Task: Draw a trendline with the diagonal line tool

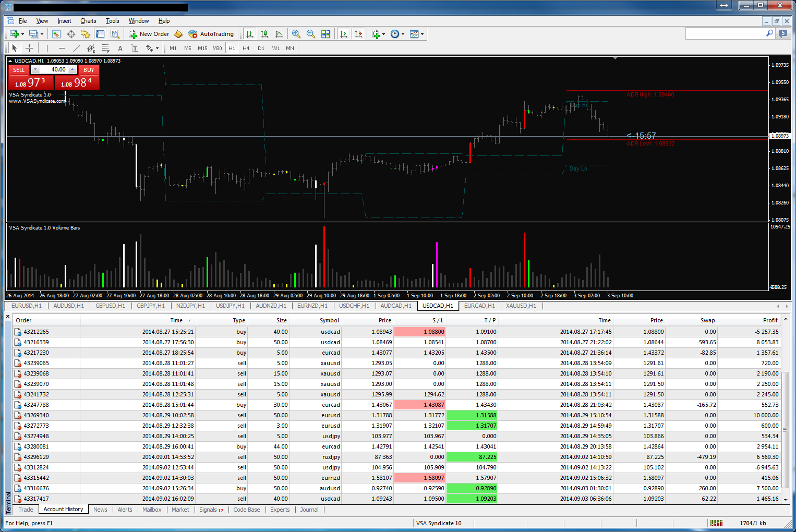Action: pos(77,48)
